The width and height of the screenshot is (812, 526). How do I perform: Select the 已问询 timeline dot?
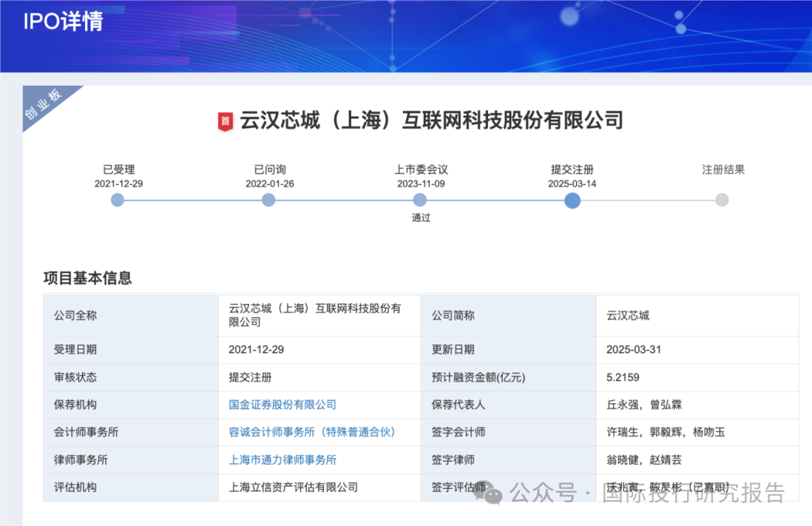coord(268,200)
